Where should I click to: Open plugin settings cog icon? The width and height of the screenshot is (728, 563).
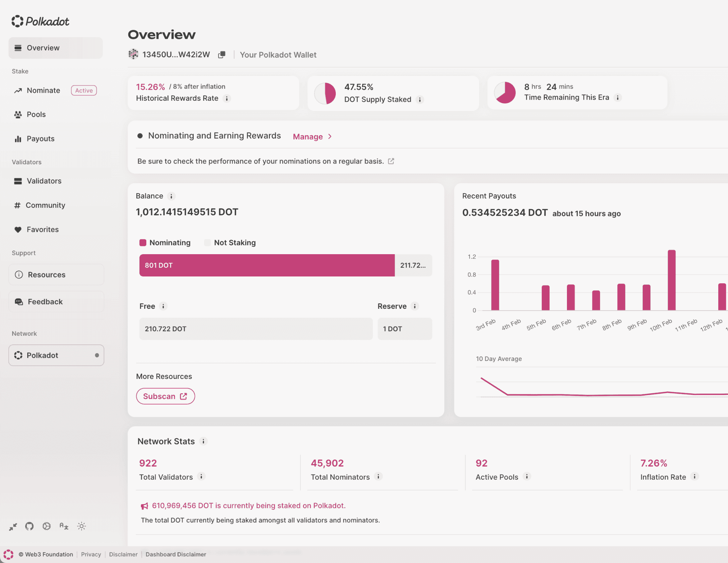coord(46,526)
